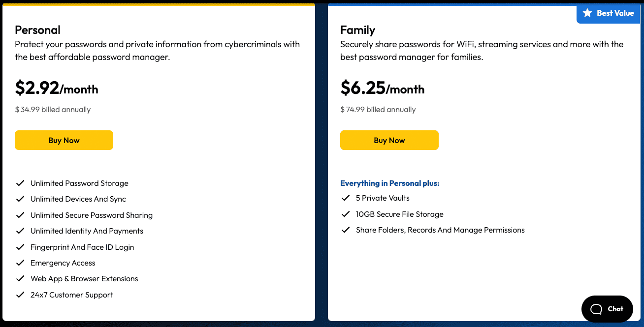
Task: Open the Chat support widget
Action: [x=607, y=309]
